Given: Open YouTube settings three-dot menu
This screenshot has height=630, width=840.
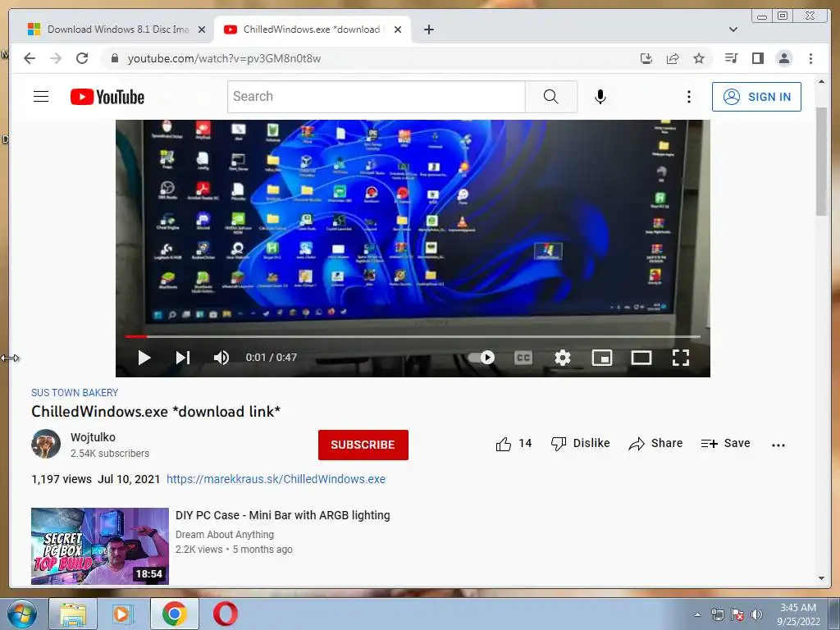Looking at the screenshot, I should click(x=689, y=97).
